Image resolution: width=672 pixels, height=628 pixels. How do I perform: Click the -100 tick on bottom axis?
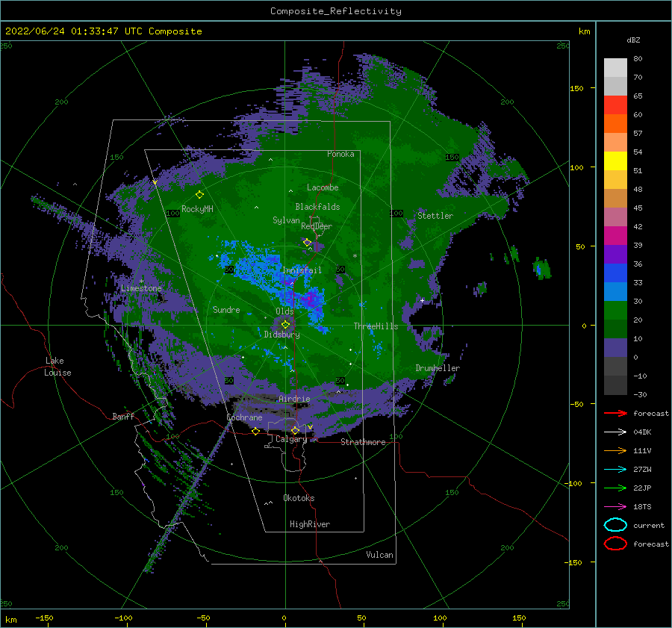[x=123, y=618]
